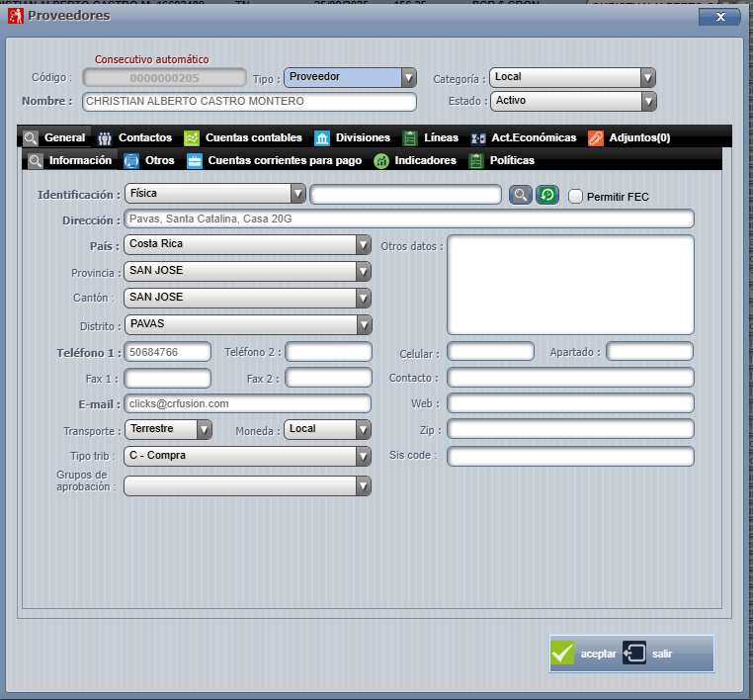Expand the Categoría dropdown
The image size is (753, 700).
(x=647, y=78)
